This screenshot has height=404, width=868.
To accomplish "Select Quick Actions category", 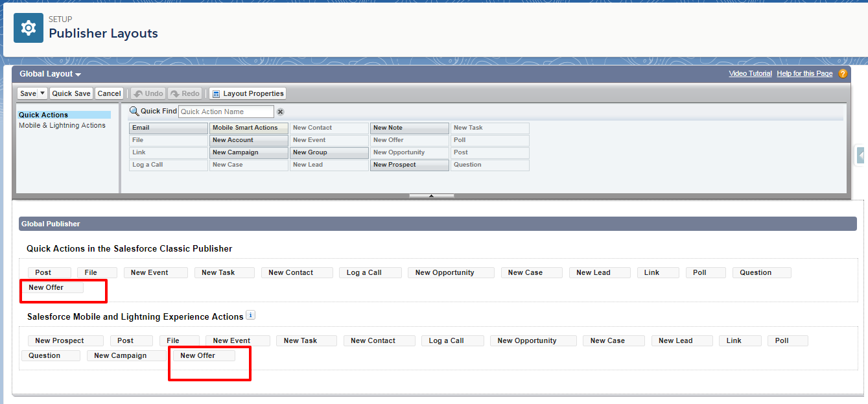I will 64,115.
